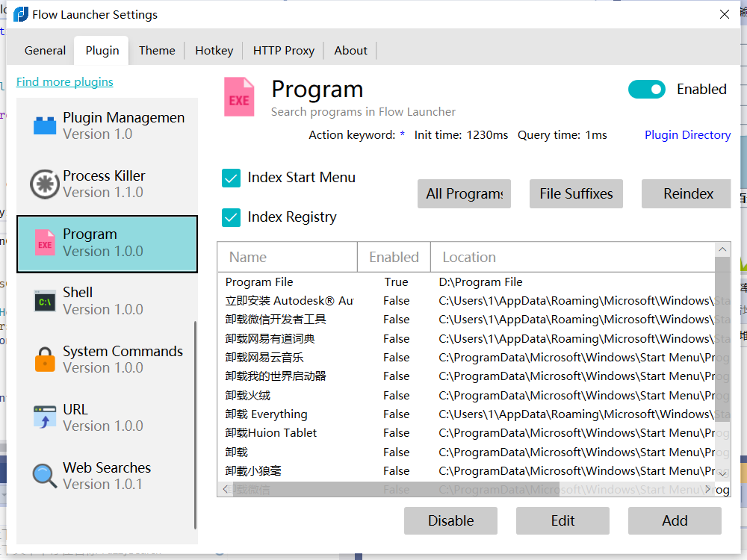Open the Hotkey tab

point(214,51)
